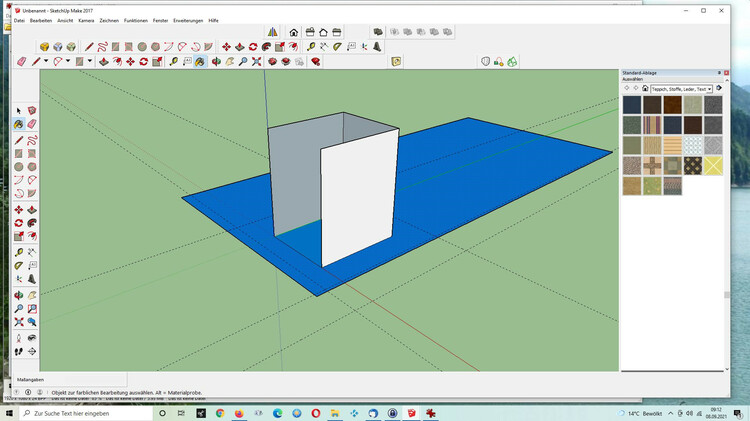Activate the Paint Bucket tool in left toolbar
750x421 pixels.
tap(19, 125)
